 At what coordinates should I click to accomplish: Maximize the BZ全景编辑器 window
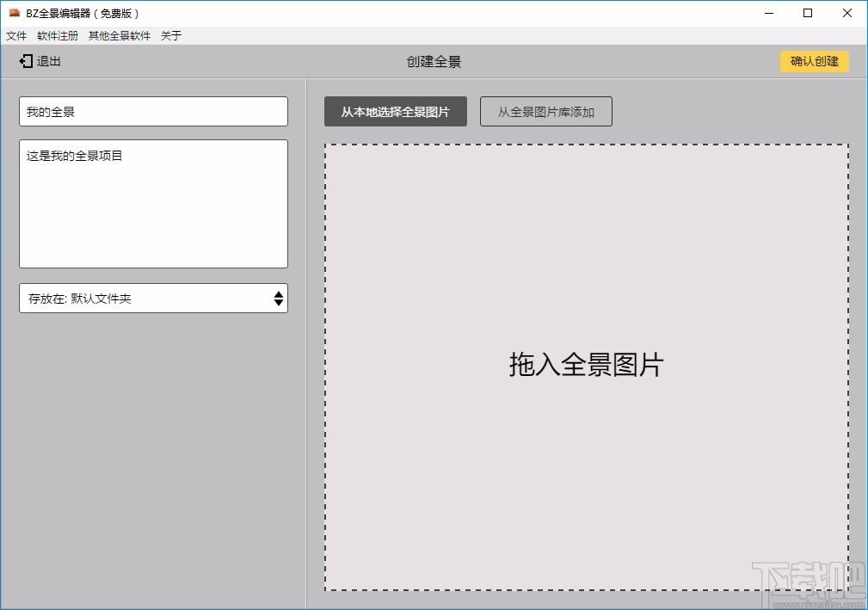point(808,13)
